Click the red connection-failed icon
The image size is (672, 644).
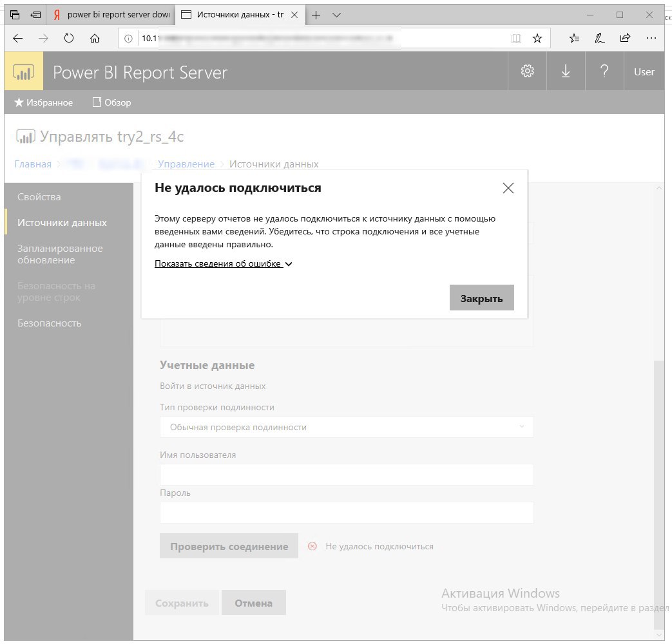click(x=312, y=546)
